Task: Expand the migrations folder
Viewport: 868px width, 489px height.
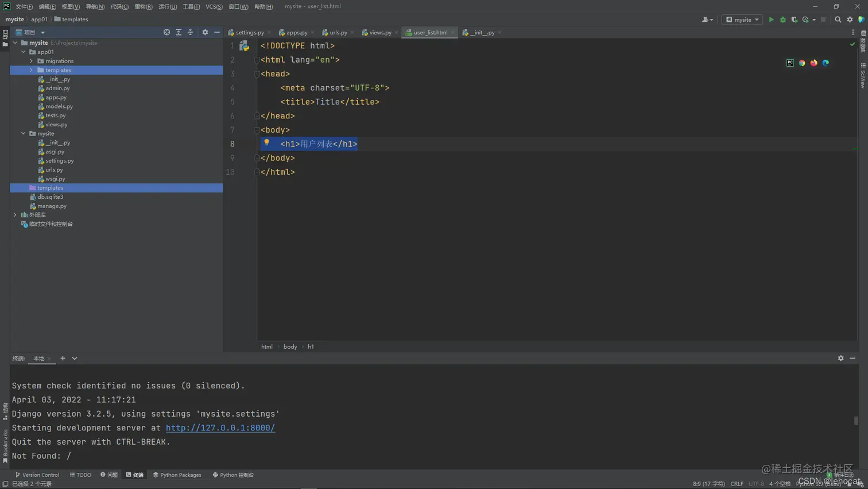Action: [32, 61]
